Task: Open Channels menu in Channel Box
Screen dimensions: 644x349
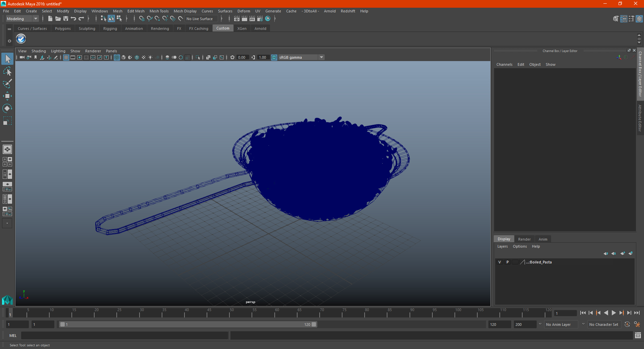Action: tap(504, 64)
